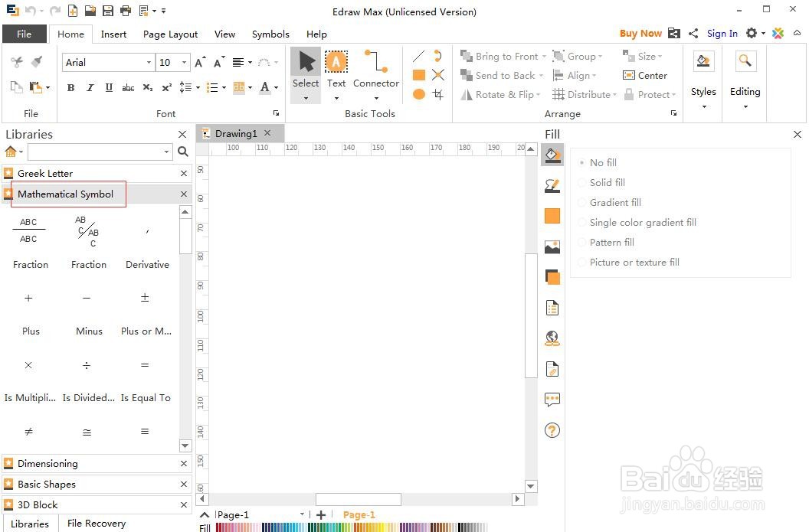Open the hyperlink globe icon in sidebar
Viewport: 809px width, 532px height.
[552, 338]
